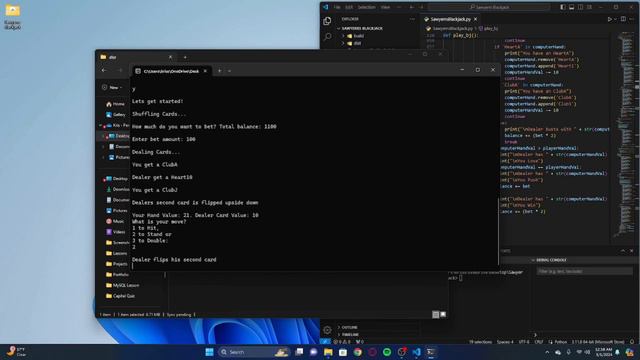Viewport: 640px width, 360px height.
Task: Open Explorer more actions ellipsis in VS Code
Action: 412,19
